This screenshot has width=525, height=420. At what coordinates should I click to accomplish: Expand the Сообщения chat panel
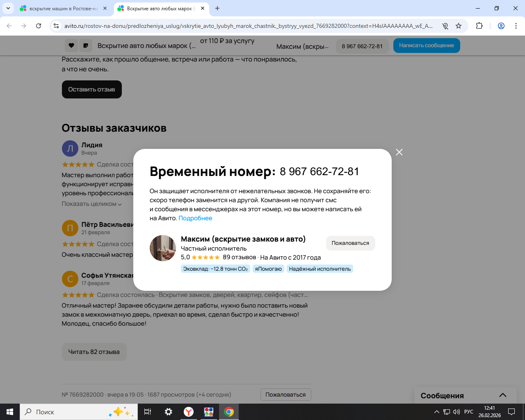(503, 395)
